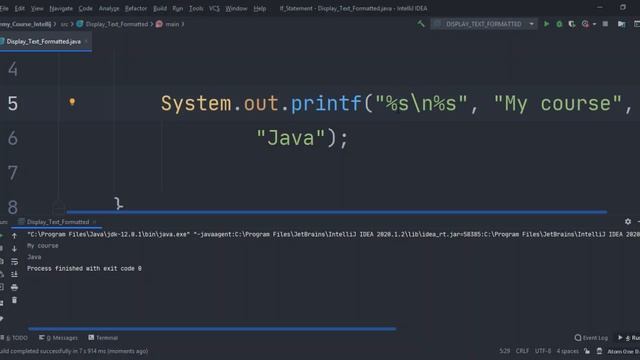
Task: Open the Event Log
Action: tap(591, 338)
